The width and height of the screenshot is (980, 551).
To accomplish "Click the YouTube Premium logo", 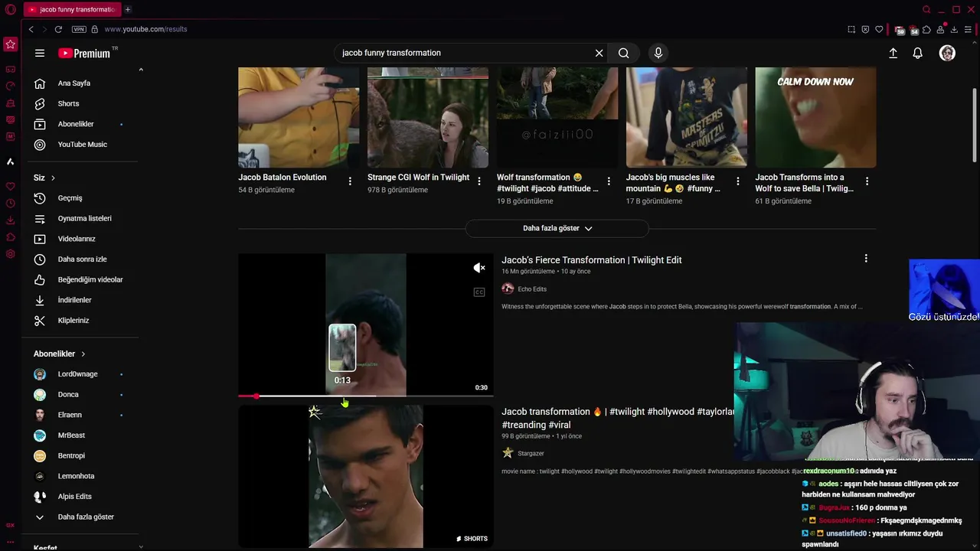I will (x=84, y=53).
